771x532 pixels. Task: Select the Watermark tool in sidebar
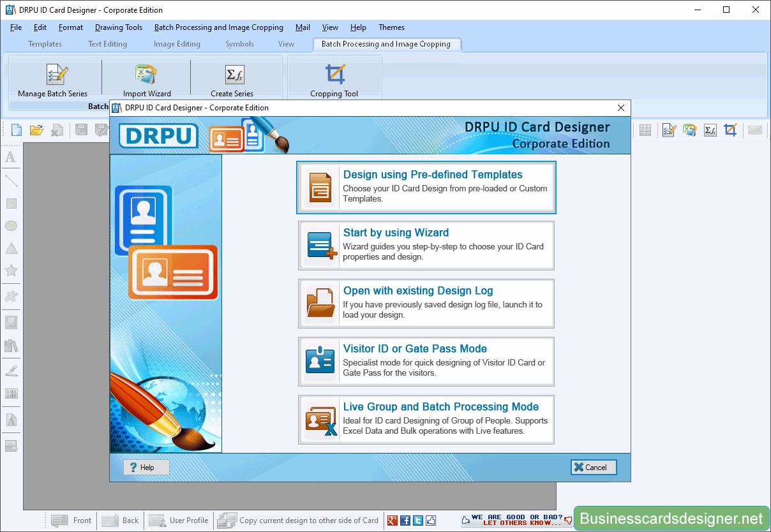(11, 420)
